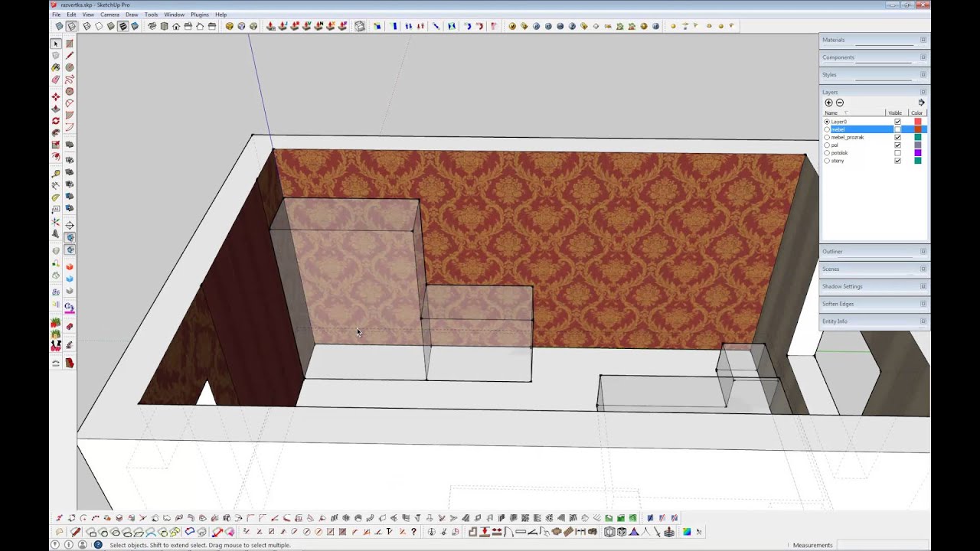Add a new layer

[x=828, y=103]
